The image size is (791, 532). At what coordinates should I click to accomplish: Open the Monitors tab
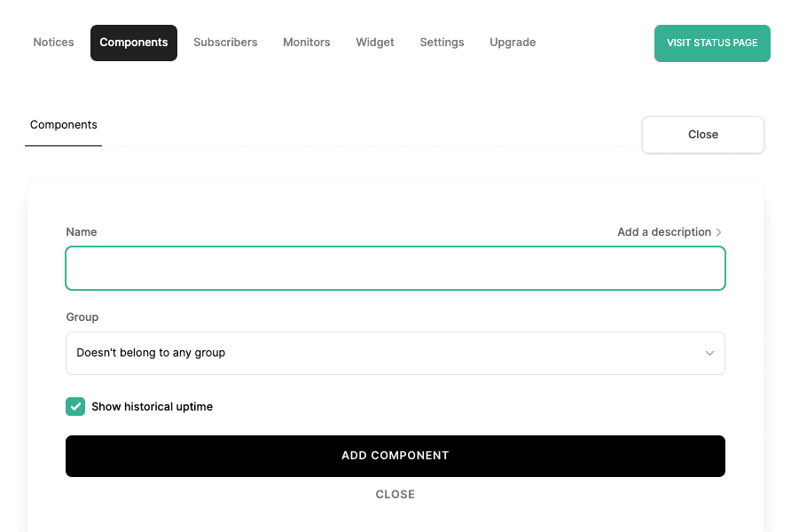[x=307, y=43]
